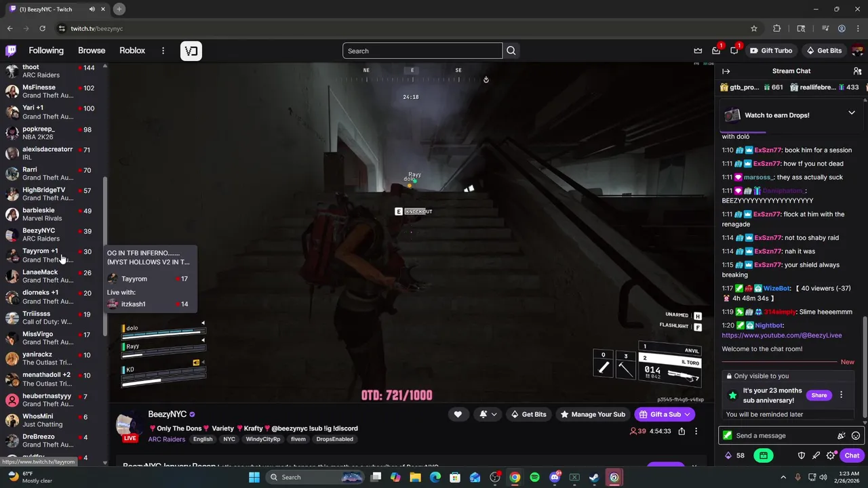The width and height of the screenshot is (868, 488).
Task: Share the stream via share icon
Action: tap(682, 431)
